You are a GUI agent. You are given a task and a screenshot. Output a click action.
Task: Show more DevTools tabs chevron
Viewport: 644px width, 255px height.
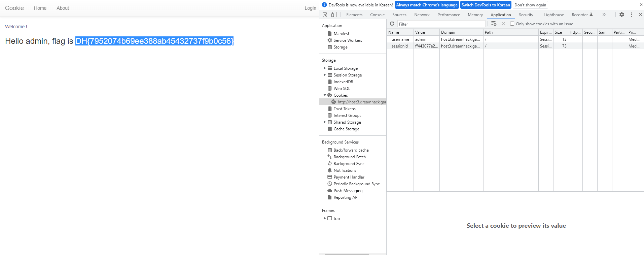tap(604, 14)
